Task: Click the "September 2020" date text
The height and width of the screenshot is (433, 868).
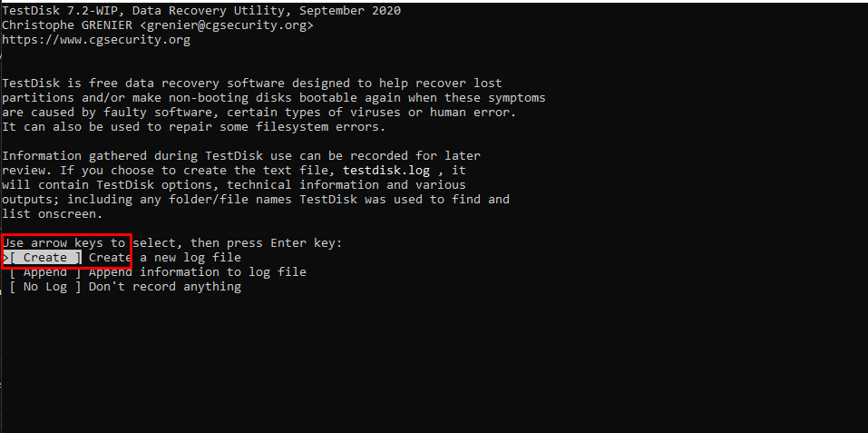Action: (x=350, y=11)
